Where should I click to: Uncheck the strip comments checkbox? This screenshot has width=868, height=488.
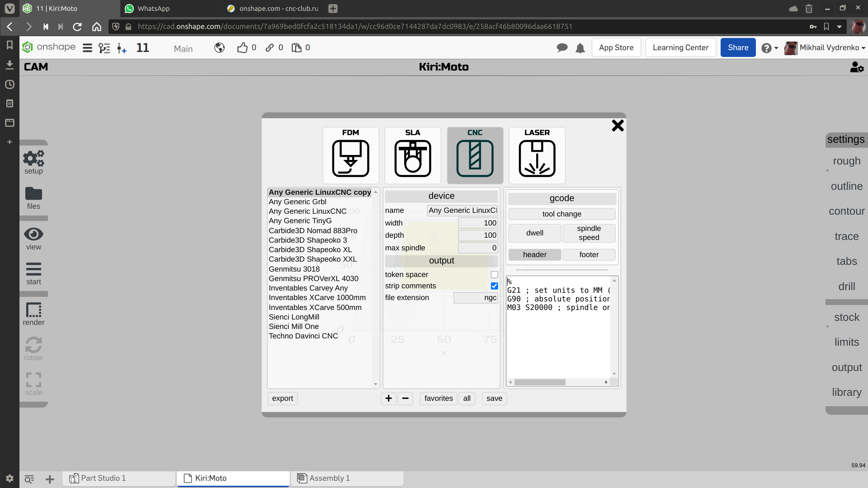[494, 286]
